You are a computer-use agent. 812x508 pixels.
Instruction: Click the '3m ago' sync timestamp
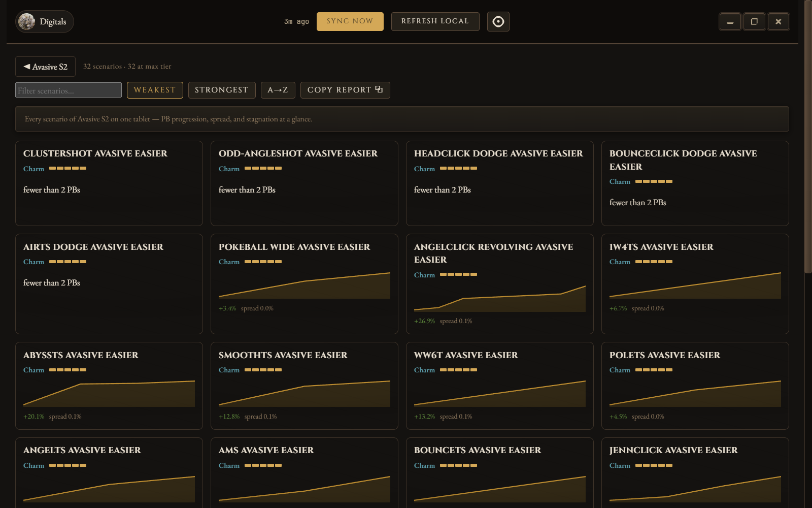296,21
